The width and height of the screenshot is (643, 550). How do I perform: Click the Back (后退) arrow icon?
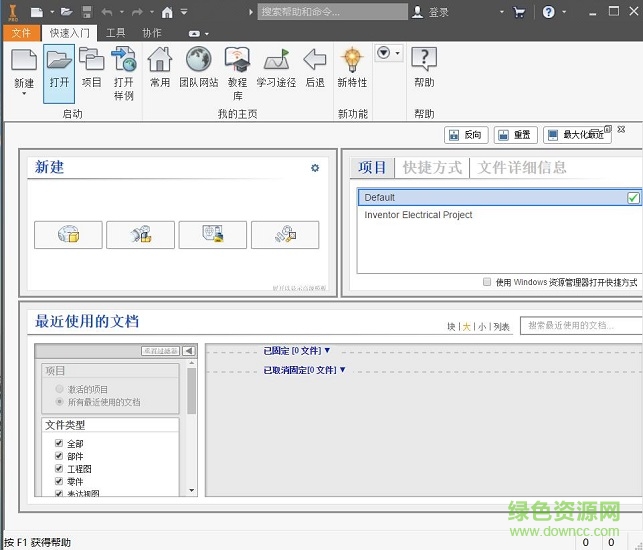point(315,66)
